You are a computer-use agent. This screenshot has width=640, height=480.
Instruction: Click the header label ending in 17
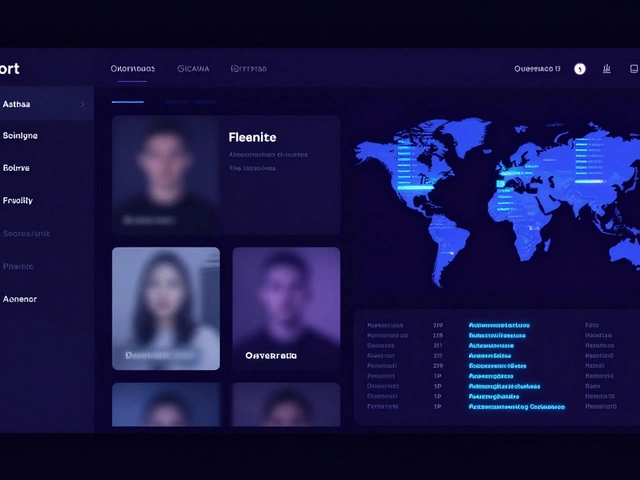[x=537, y=69]
